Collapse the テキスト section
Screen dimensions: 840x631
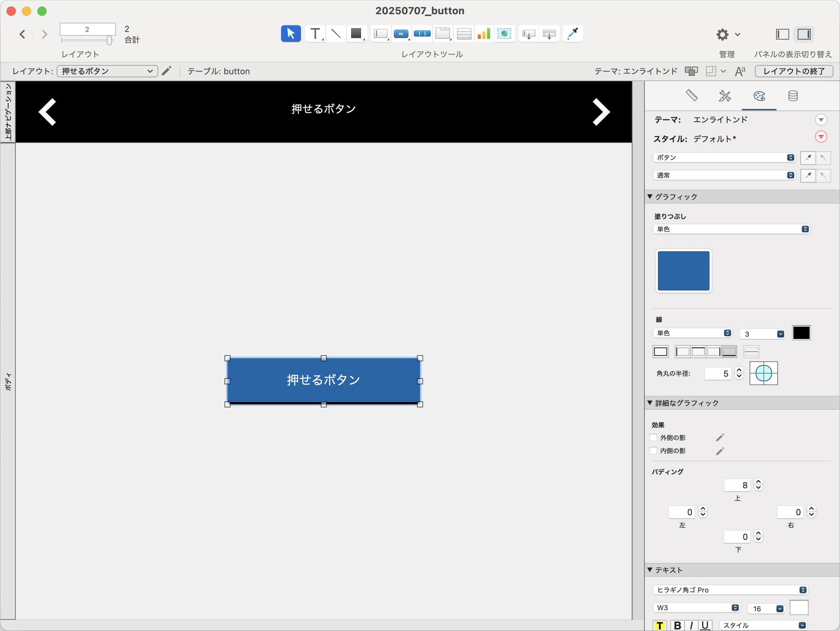pos(650,570)
